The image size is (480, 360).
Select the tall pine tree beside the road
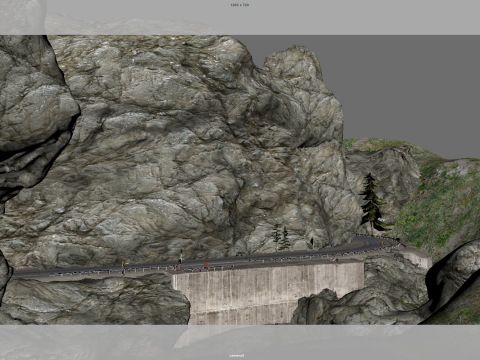(373, 204)
